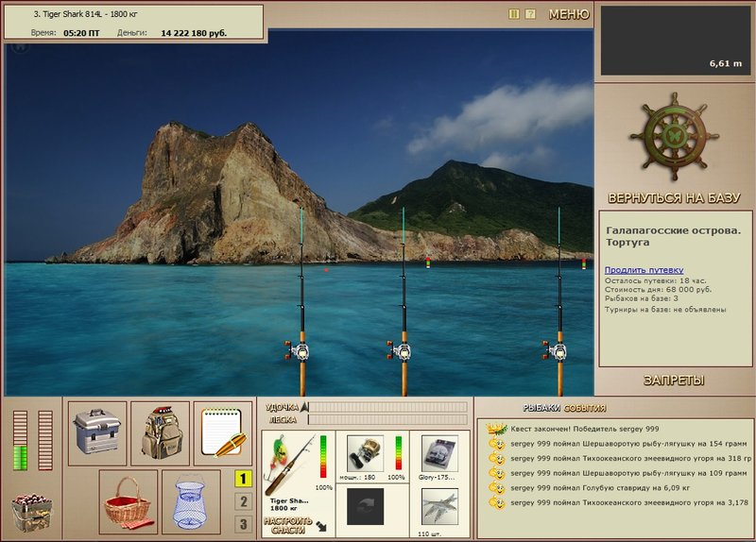Click the event about the 154 грамм frogfish catch
This screenshot has width=756, height=542.
(628, 444)
